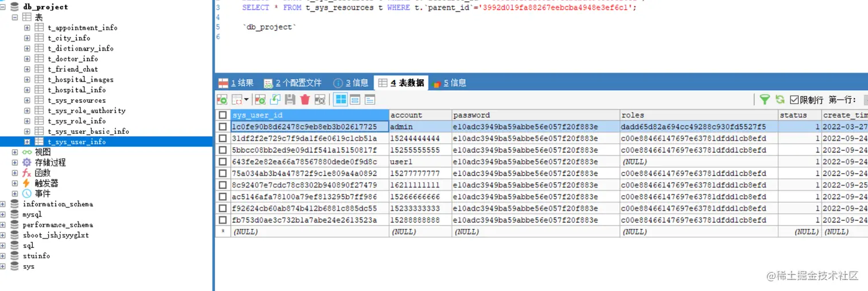Expand the 视图 views node
The image size is (868, 291).
(x=15, y=152)
